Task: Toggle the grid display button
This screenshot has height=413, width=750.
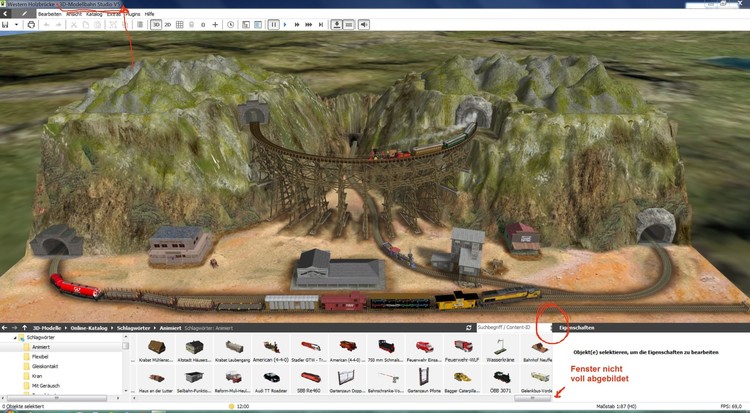Action: (x=180, y=24)
